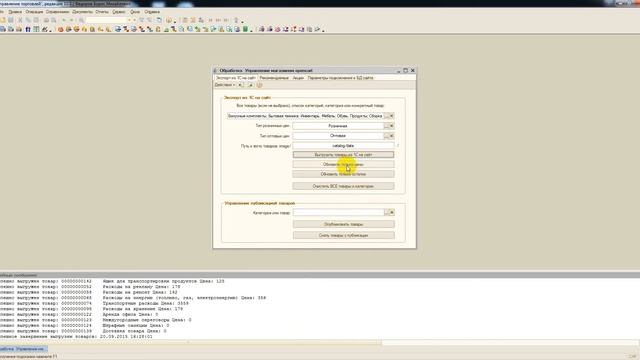Select log row Расходы на хранение Цена: 179

(x=92, y=309)
